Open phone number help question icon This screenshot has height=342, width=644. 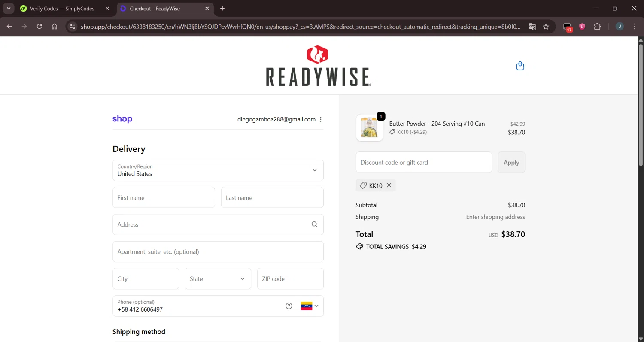click(289, 306)
